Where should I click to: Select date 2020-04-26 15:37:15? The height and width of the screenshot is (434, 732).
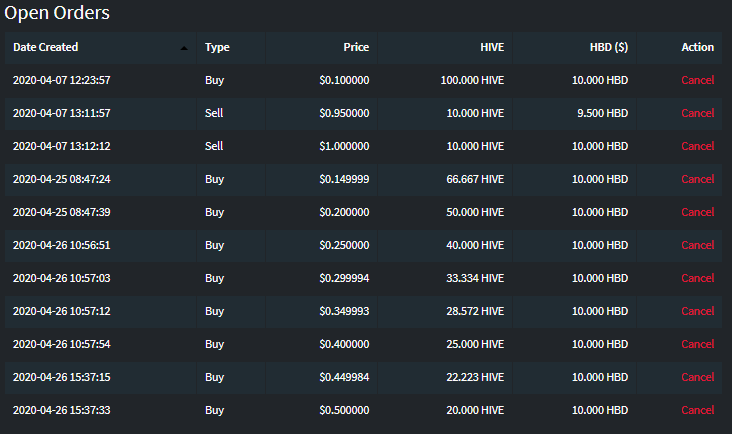[62, 377]
